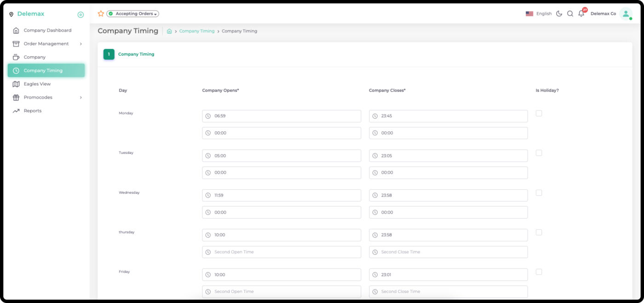Click the user avatar profile icon

626,14
